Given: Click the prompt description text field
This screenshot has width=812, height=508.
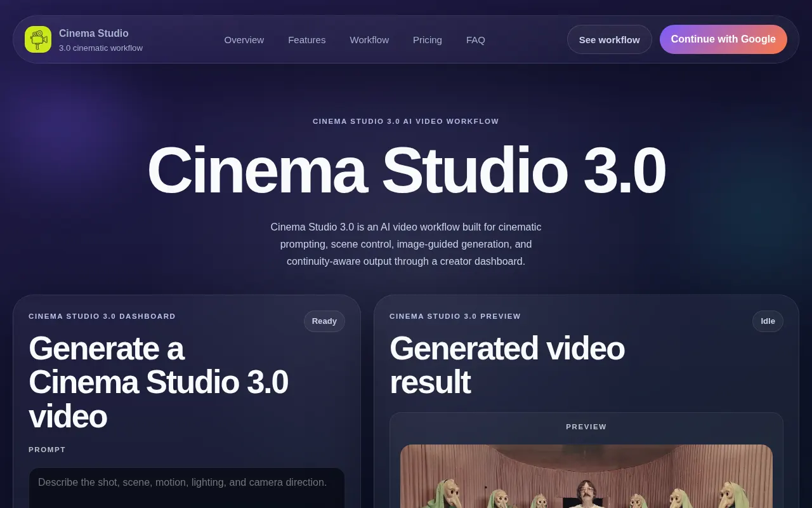Looking at the screenshot, I should point(187,488).
